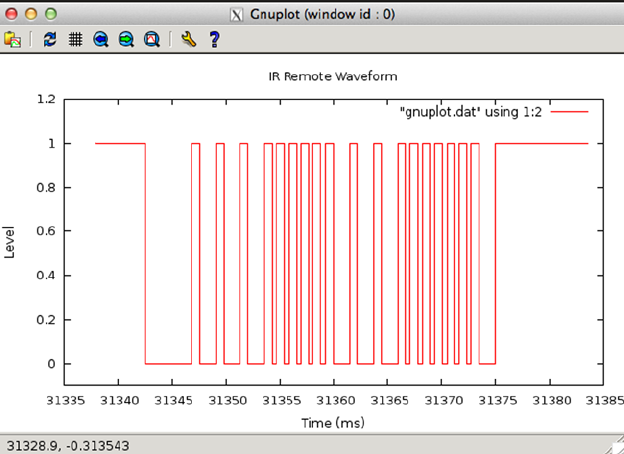Click the x-axis tick label 31380
Viewport: 624px width, 454px height.
click(552, 400)
